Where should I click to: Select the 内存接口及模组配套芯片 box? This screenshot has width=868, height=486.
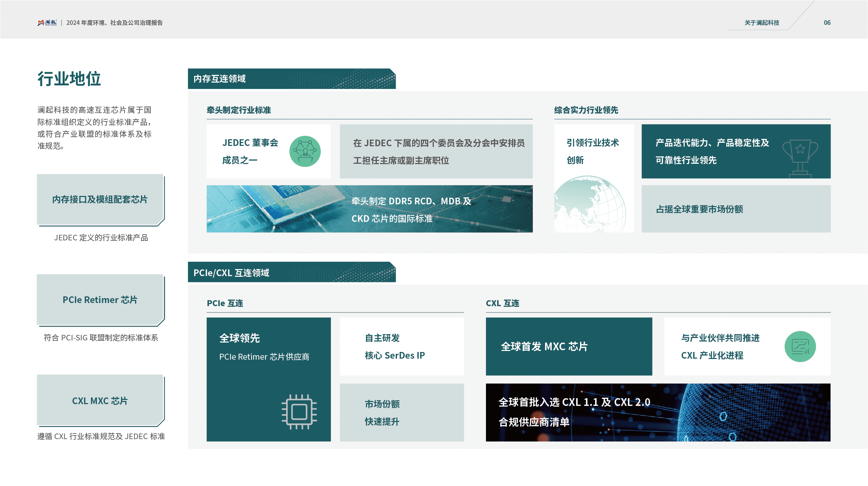coord(100,199)
